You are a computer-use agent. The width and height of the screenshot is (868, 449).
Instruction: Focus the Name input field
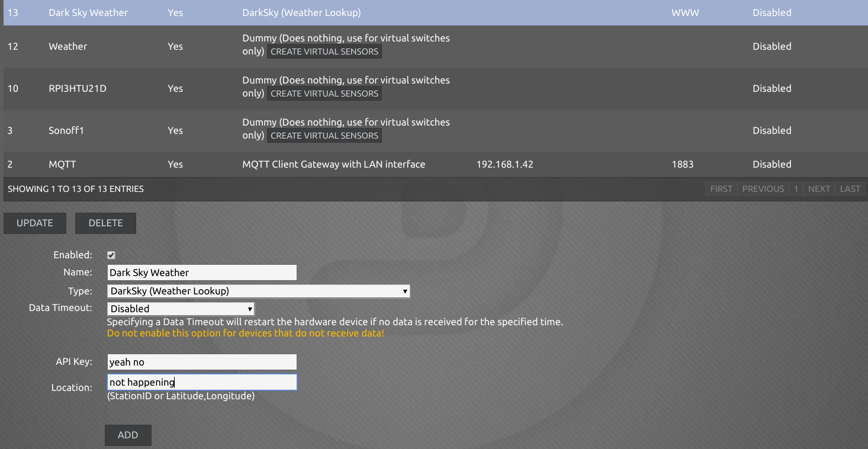coord(202,272)
